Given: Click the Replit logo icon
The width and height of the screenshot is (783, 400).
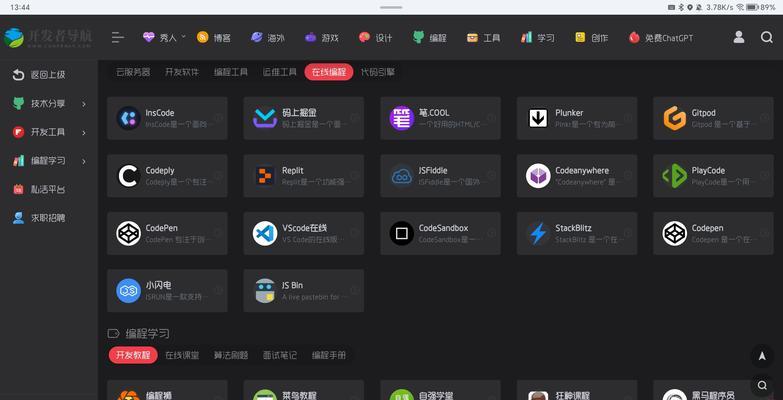Looking at the screenshot, I should tap(265, 176).
